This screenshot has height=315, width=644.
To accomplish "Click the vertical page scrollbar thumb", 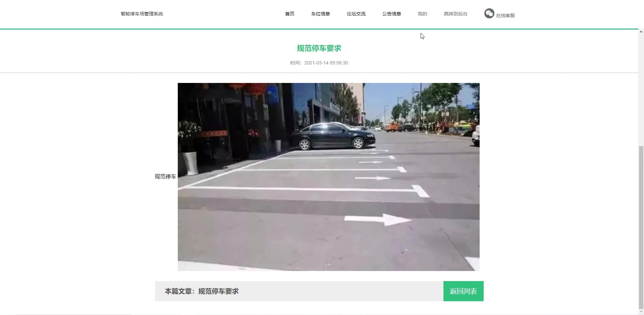I will coord(641,227).
